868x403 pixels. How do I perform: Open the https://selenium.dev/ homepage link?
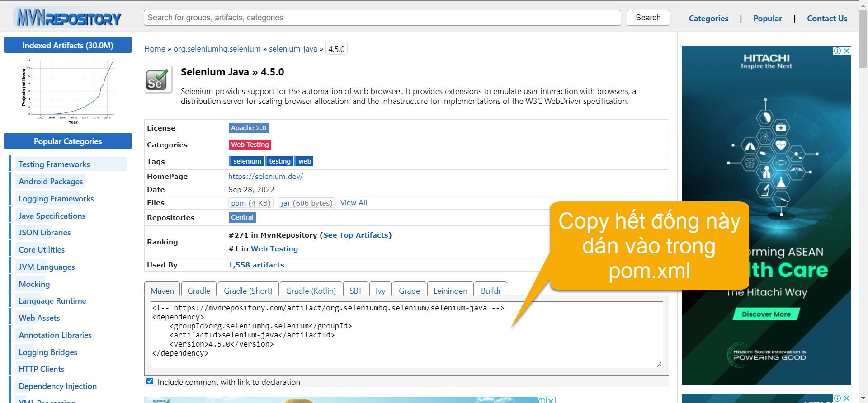tap(265, 176)
